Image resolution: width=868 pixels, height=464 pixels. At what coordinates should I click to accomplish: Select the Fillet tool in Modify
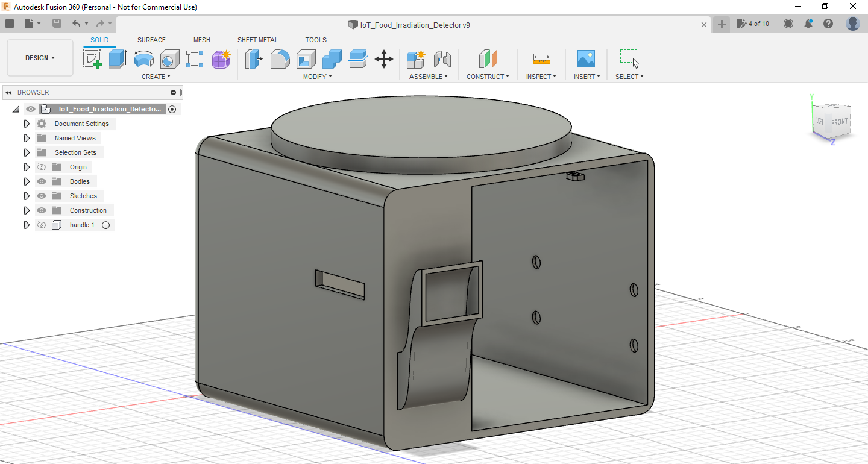[x=280, y=59]
